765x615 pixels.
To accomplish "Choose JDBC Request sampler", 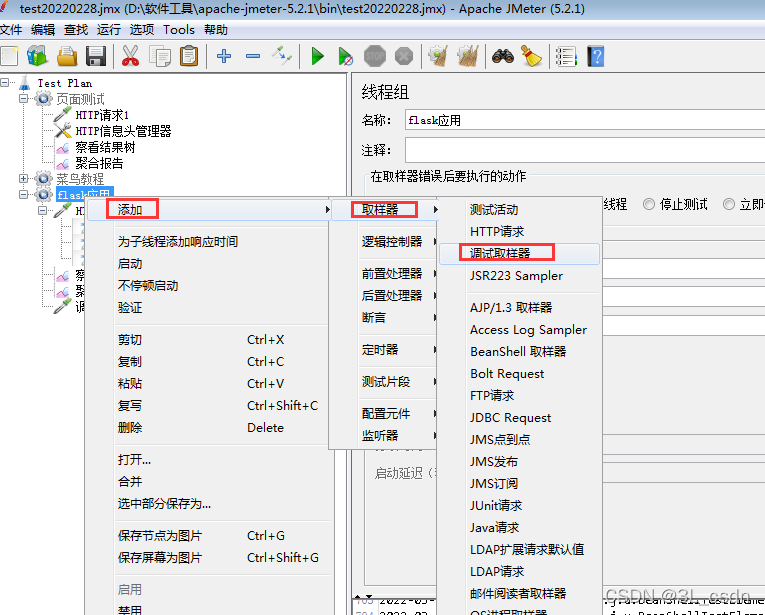I will click(x=520, y=418).
